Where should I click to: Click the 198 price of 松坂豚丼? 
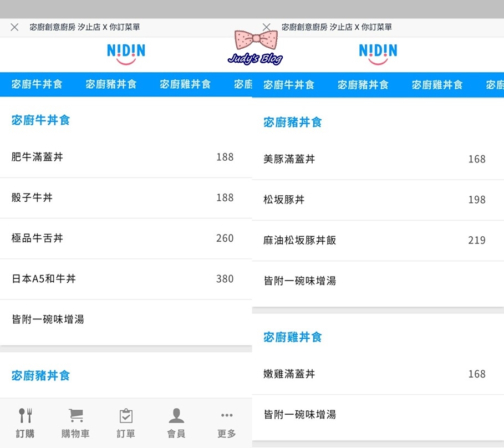pos(477,200)
